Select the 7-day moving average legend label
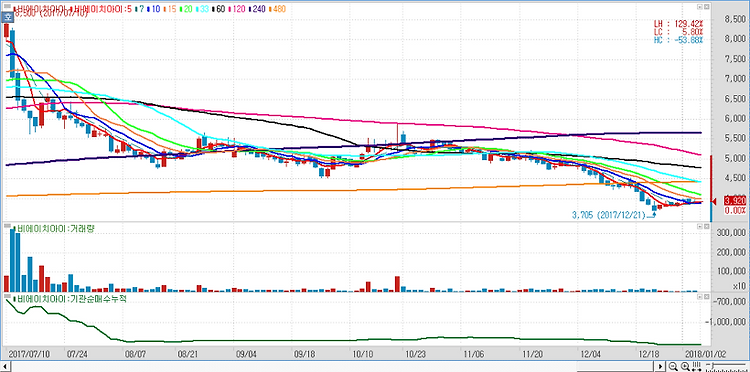Screen dimensions: 750x372 pyautogui.click(x=141, y=9)
